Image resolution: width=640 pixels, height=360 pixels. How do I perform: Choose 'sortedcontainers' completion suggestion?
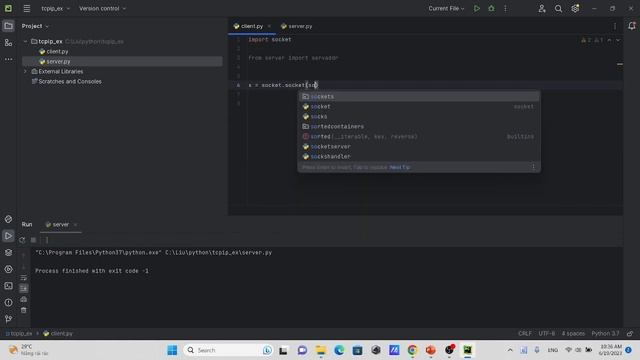coord(419,127)
